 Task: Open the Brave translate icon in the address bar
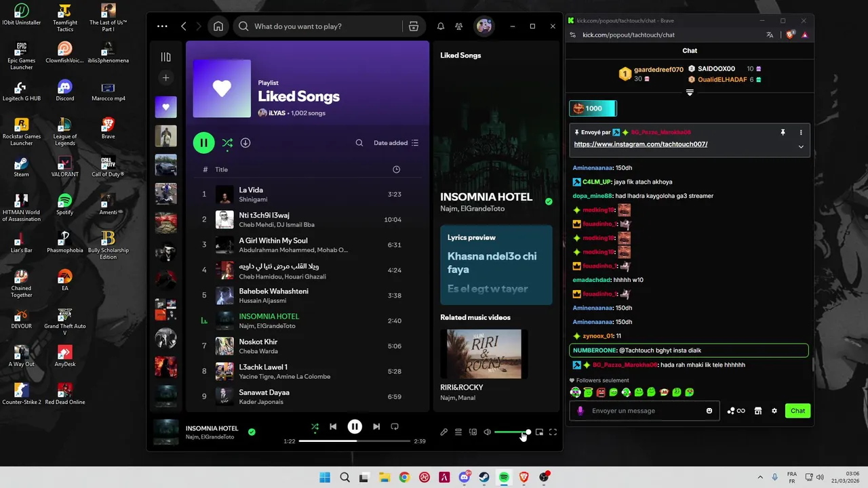(770, 35)
